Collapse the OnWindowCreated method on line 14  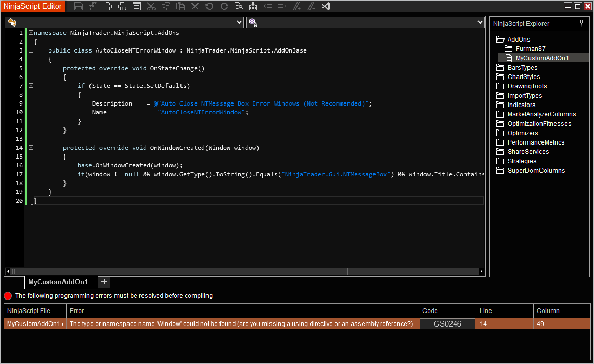(31, 148)
